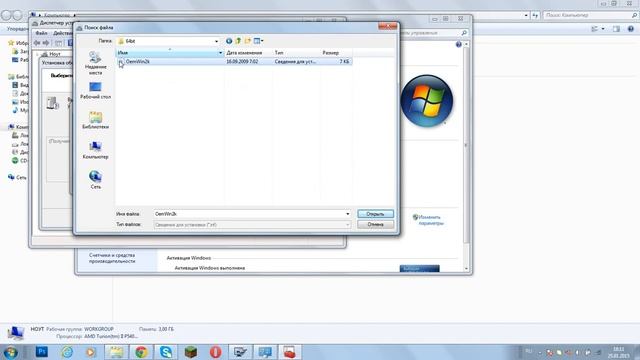Select Network (Сеть) in Explorer navigation pane
Screen dimensions: 640x360
coord(17,177)
